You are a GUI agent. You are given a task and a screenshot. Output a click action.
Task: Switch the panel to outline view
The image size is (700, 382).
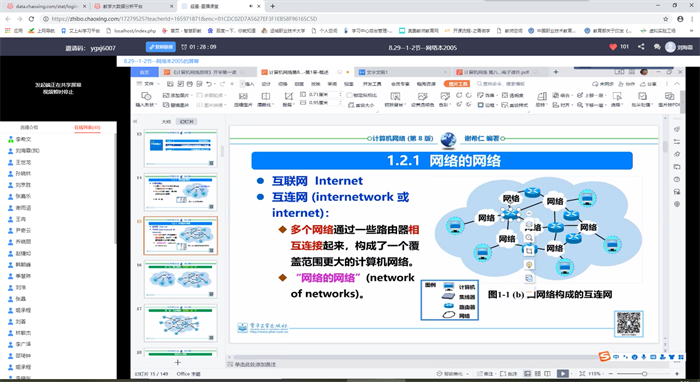pyautogui.click(x=166, y=121)
